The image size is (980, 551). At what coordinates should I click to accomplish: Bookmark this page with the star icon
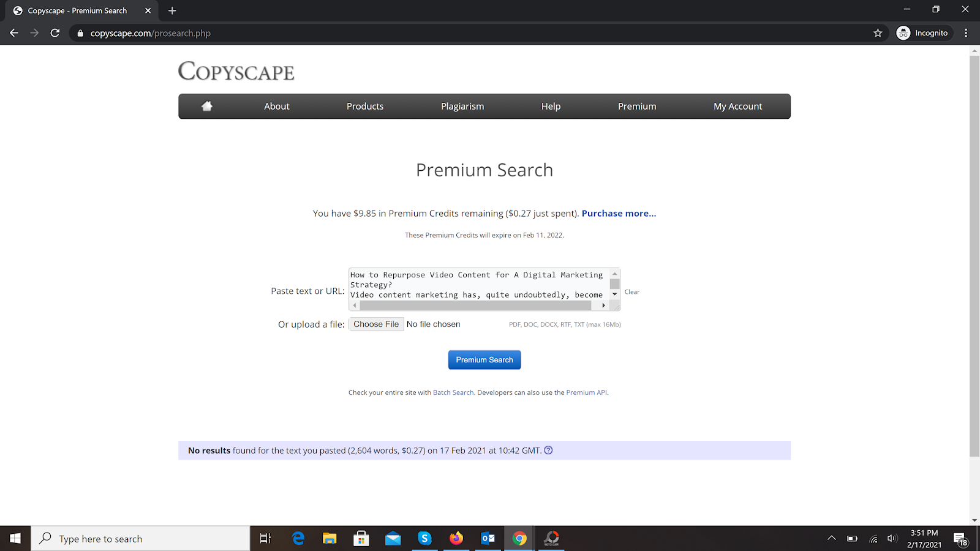tap(878, 33)
